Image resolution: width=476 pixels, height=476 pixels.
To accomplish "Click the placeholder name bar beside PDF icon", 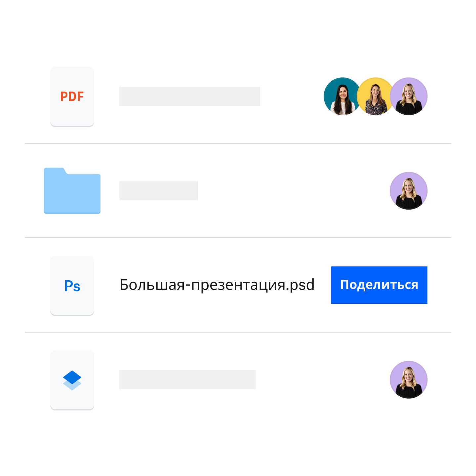I will tap(190, 96).
